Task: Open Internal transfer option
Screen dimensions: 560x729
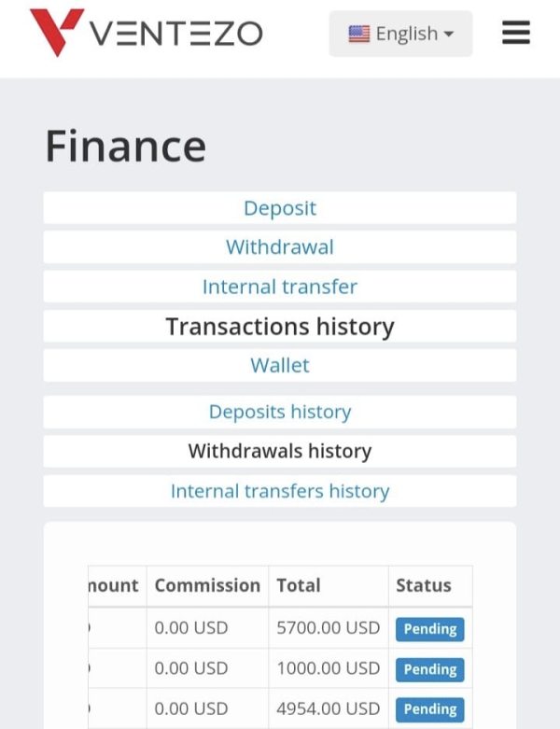Action: coord(280,287)
